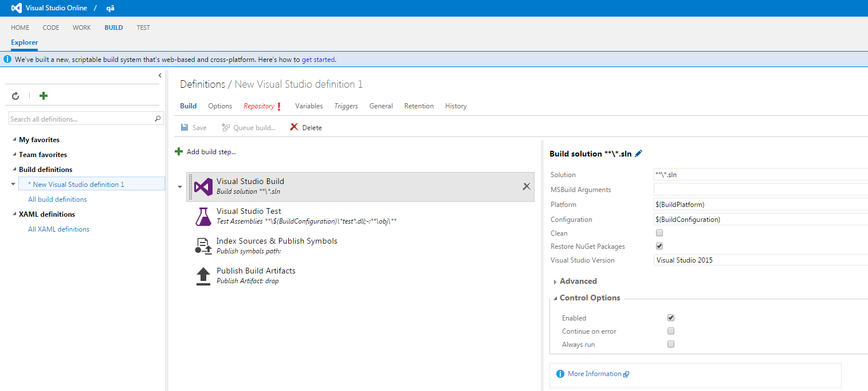Uncheck the Enabled checkbox
The height and width of the screenshot is (391, 868).
pyautogui.click(x=671, y=318)
